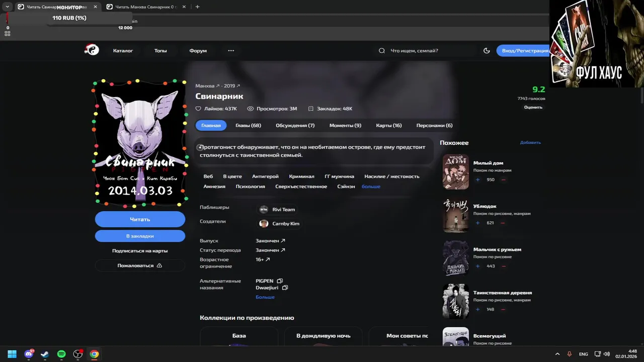Copy the PIGPEN alternative name
The image size is (644, 362).
pos(280,281)
